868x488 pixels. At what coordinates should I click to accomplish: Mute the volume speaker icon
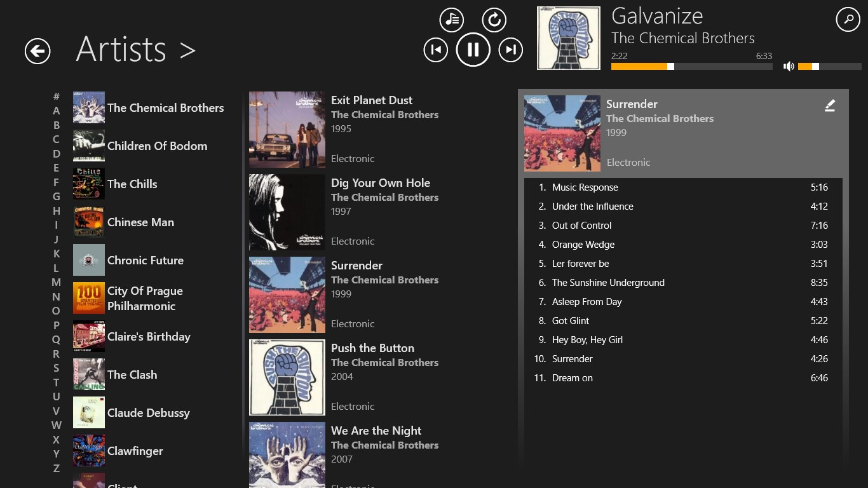[x=789, y=66]
